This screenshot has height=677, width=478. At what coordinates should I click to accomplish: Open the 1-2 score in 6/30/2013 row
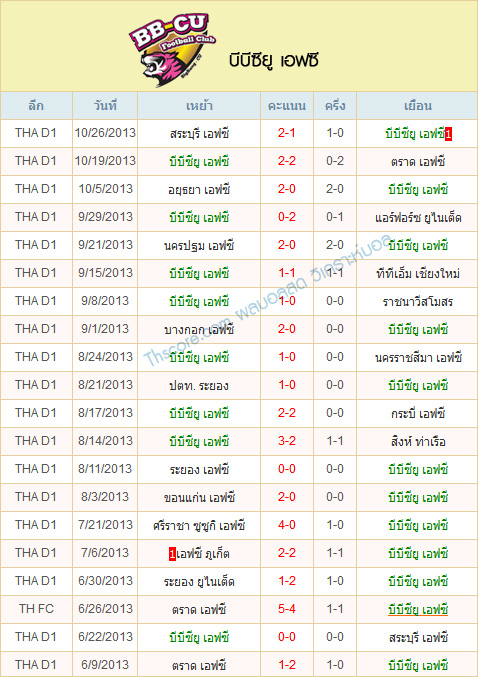(287, 581)
